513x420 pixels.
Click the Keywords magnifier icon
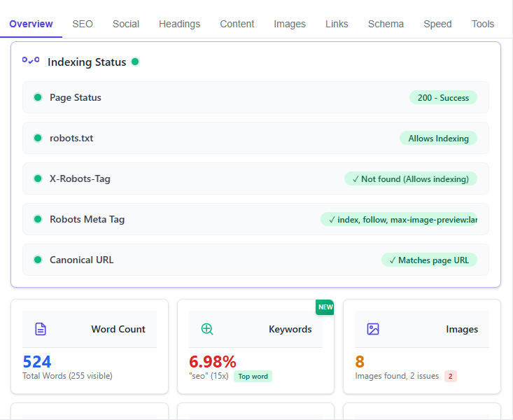(207, 329)
